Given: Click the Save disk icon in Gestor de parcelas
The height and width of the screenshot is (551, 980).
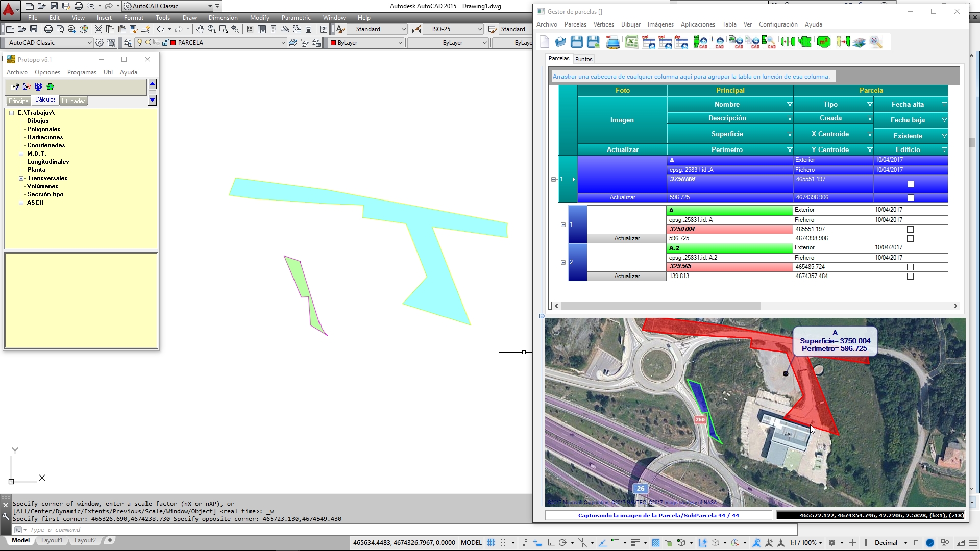Looking at the screenshot, I should pyautogui.click(x=577, y=42).
